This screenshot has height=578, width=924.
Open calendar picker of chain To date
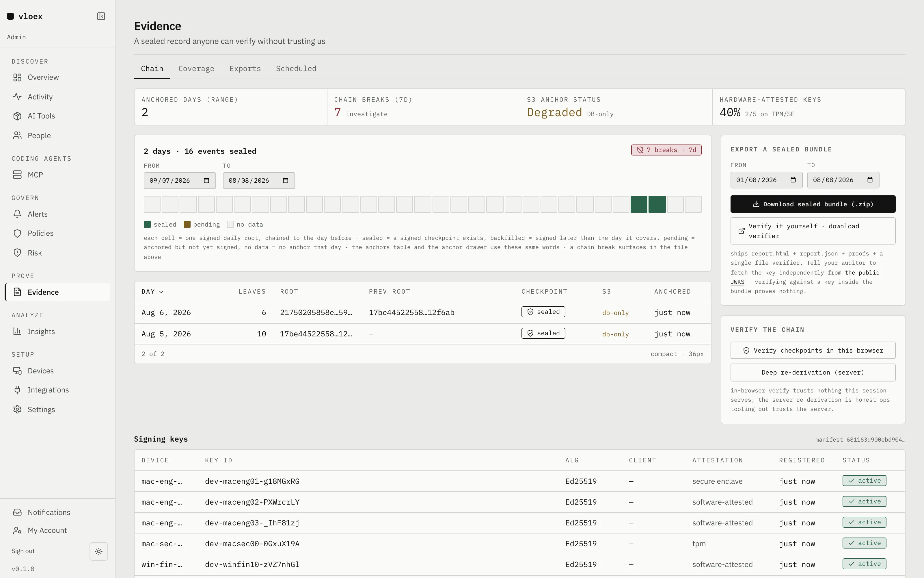click(x=286, y=180)
